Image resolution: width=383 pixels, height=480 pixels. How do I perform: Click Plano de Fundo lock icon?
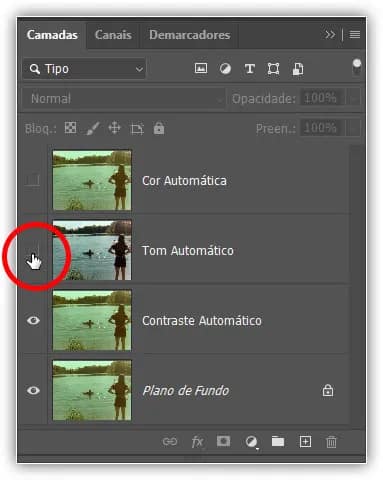point(328,390)
